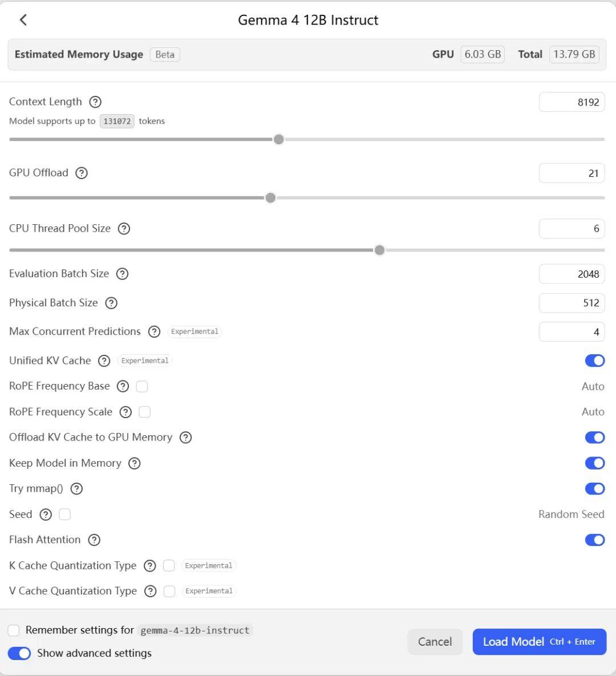Enable V Cache Quantization Type checkbox
The width and height of the screenshot is (616, 676).
coord(169,591)
